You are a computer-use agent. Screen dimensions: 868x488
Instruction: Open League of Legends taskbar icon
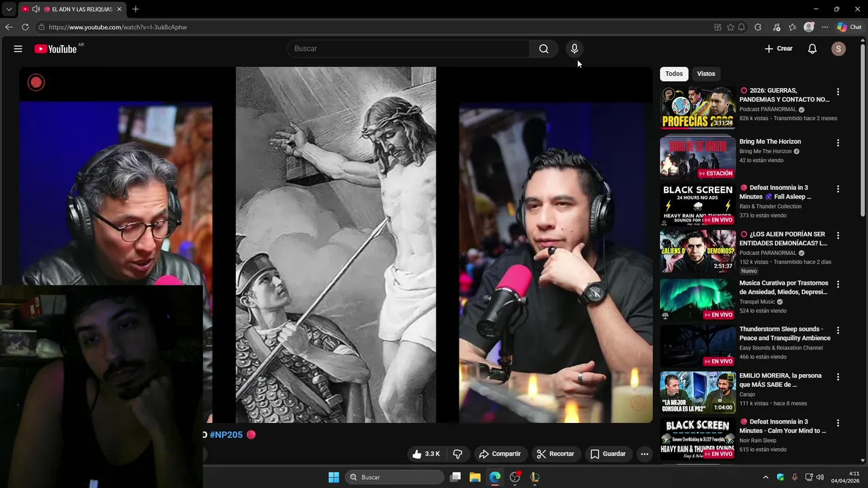coord(534,477)
